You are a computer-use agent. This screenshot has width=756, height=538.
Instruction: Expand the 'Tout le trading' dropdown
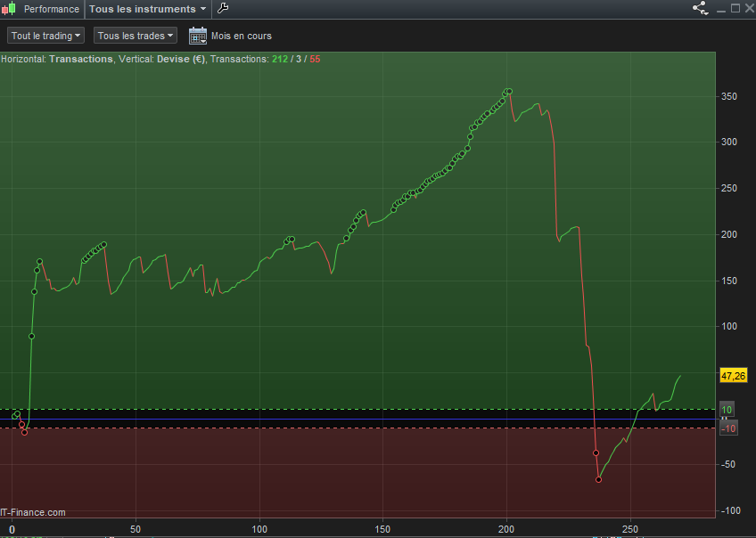(45, 36)
